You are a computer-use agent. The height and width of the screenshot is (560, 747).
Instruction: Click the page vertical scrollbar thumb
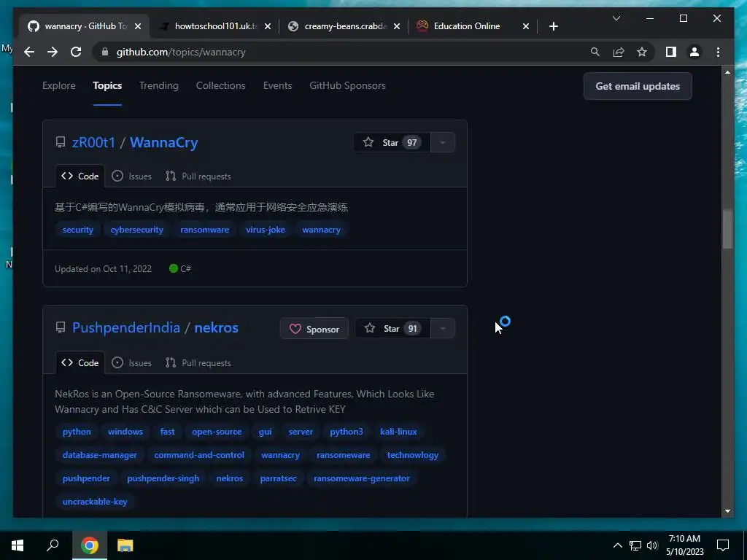[727, 228]
